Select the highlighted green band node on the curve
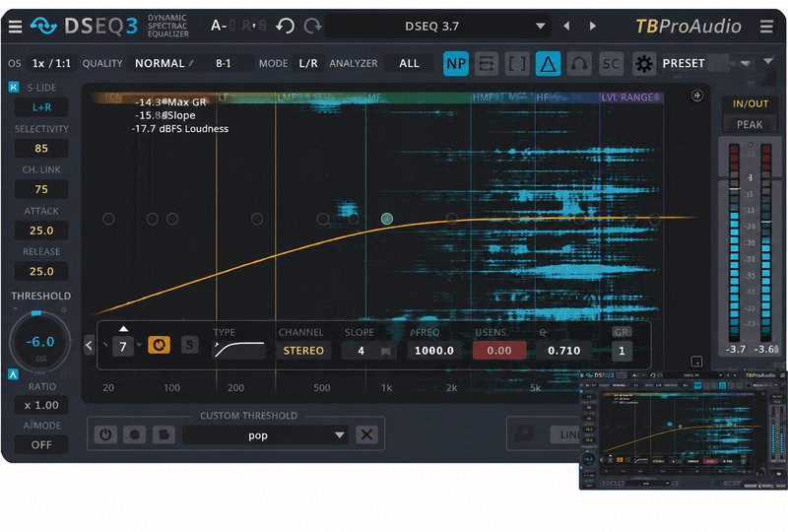 click(387, 219)
